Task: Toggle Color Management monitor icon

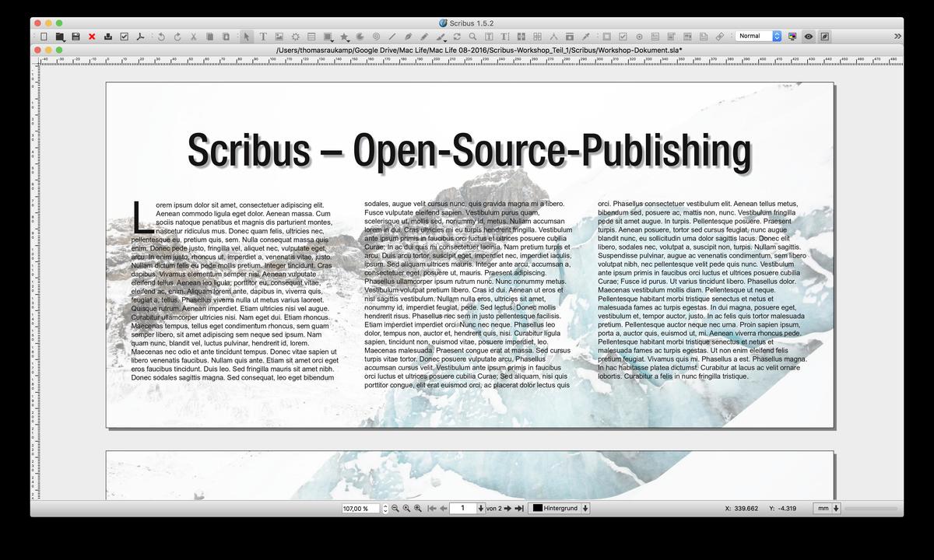Action: tap(792, 37)
